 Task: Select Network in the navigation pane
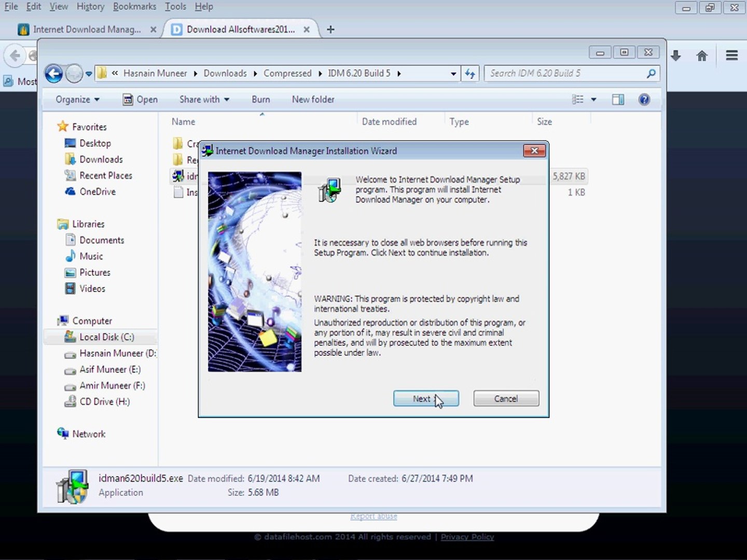(89, 434)
